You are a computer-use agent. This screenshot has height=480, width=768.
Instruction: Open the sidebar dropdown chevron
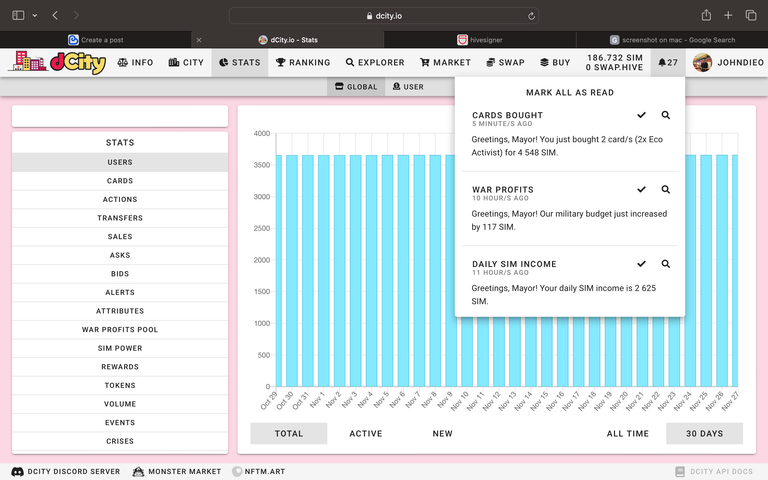[35, 15]
